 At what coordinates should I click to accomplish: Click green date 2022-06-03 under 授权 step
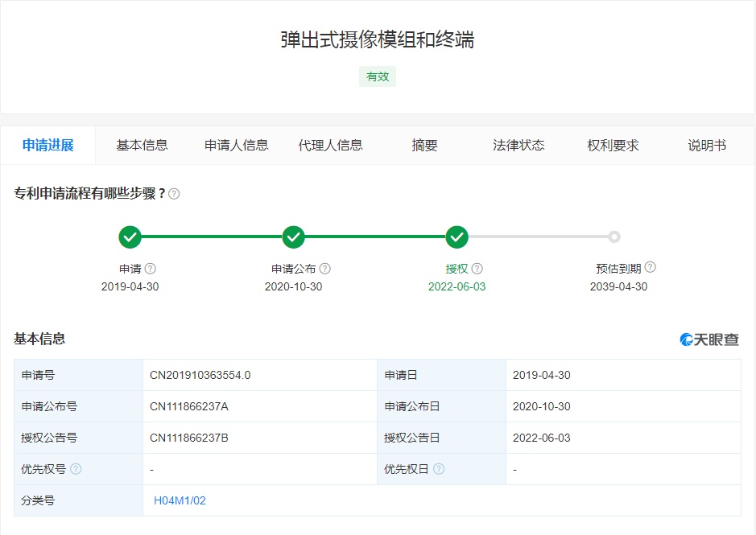456,286
